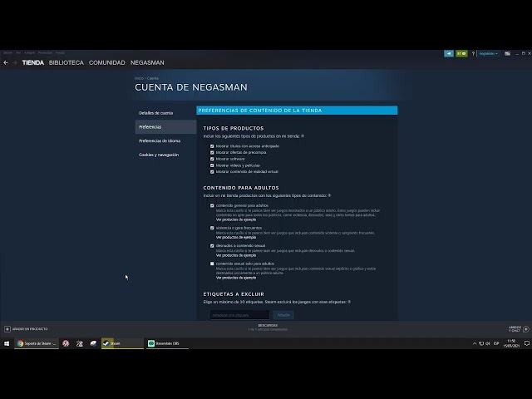Toggle Mostrar contenido de realidad virtual
Viewport: 532px width, 399px height.
pos(212,172)
